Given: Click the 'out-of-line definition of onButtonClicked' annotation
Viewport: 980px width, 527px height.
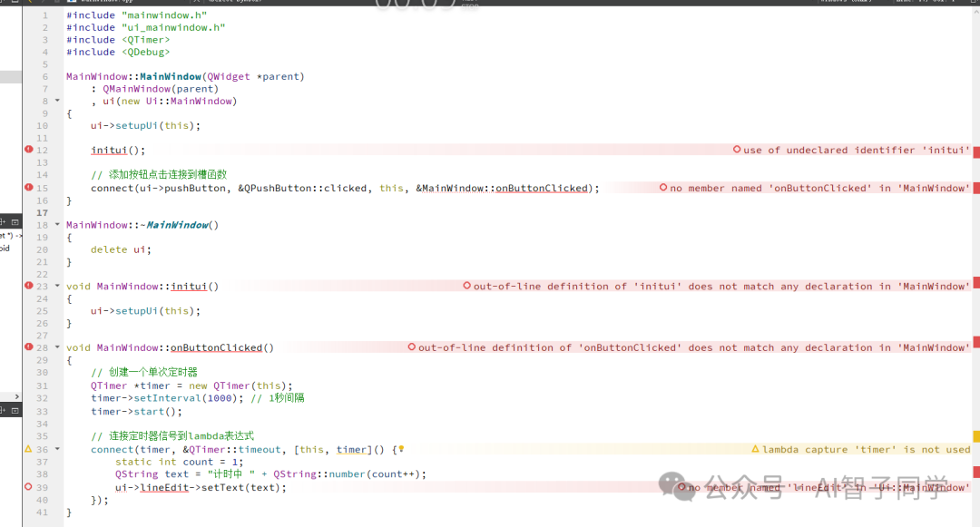Looking at the screenshot, I should pos(694,347).
